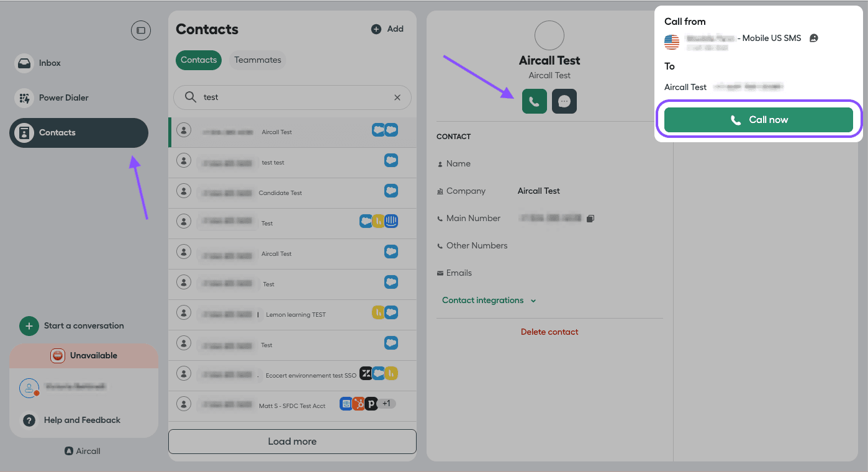Click the plus icon beside Start a conversation
The image size is (868, 472).
coord(29,325)
